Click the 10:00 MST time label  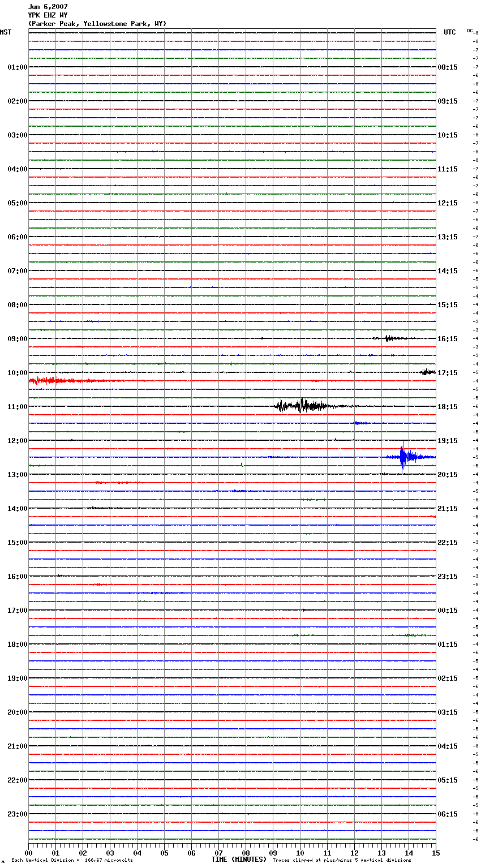(18, 373)
